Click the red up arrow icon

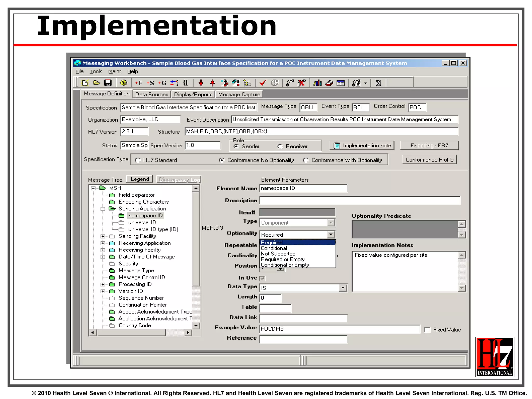point(212,83)
